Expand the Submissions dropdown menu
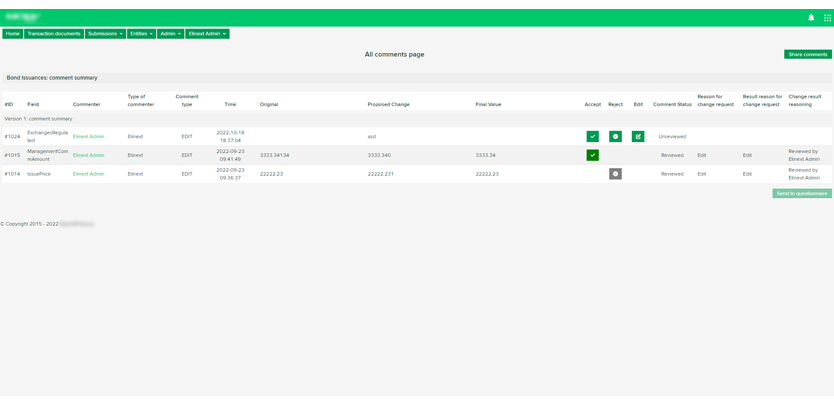This screenshot has height=405, width=834. [105, 34]
